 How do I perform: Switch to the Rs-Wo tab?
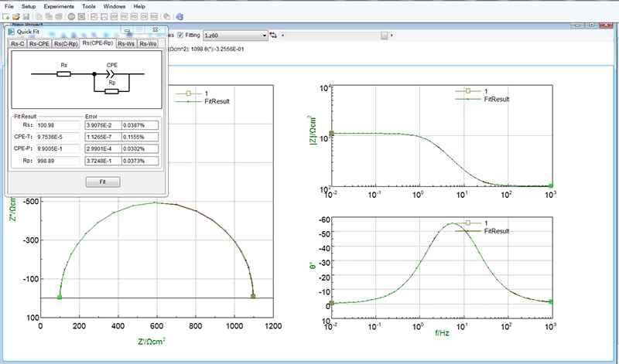148,44
